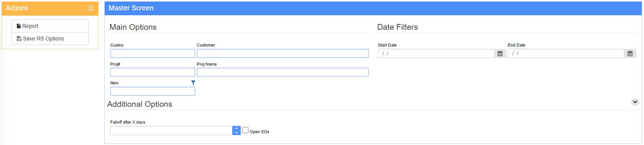Click the Save RS Options floppy icon
The width and height of the screenshot is (644, 145).
coord(19,39)
